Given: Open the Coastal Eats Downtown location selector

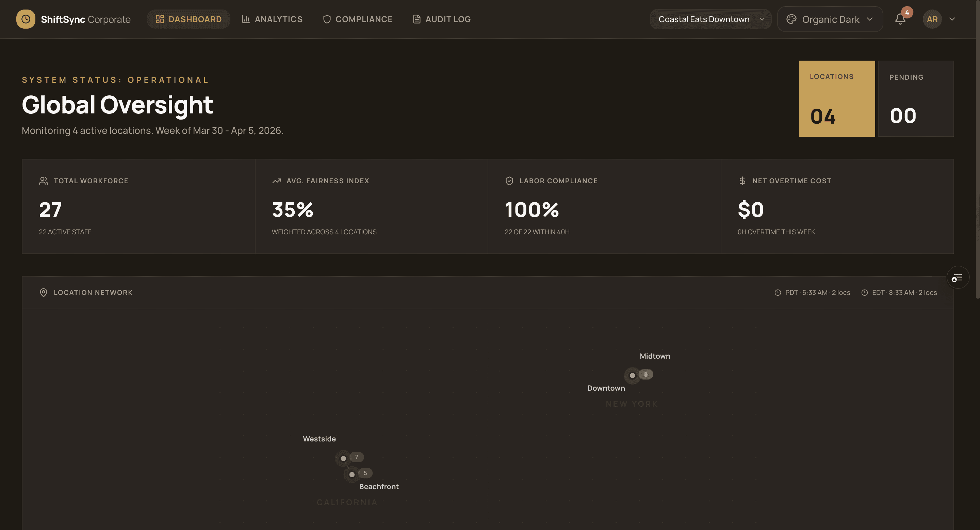Looking at the screenshot, I should tap(710, 19).
